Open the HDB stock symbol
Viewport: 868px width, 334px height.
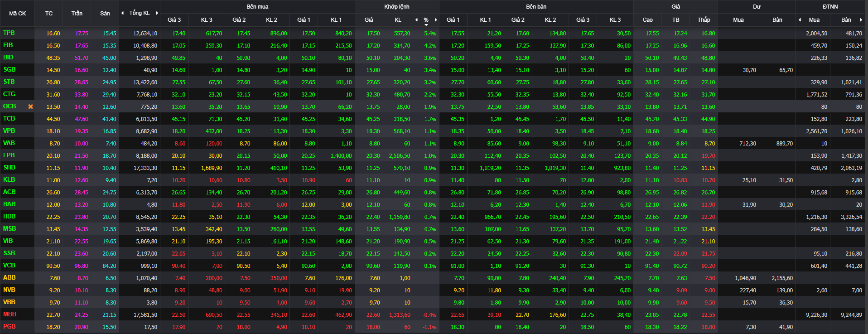pyautogui.click(x=10, y=217)
